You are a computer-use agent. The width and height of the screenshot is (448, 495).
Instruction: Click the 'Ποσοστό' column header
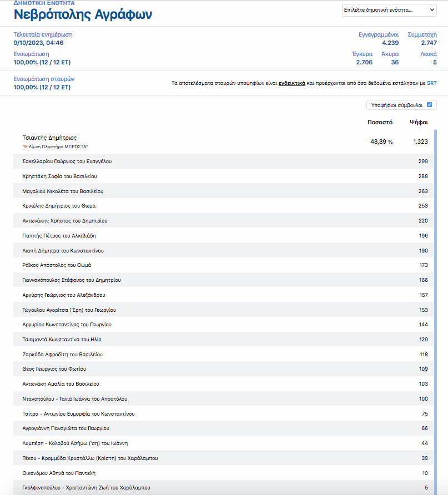(380, 122)
